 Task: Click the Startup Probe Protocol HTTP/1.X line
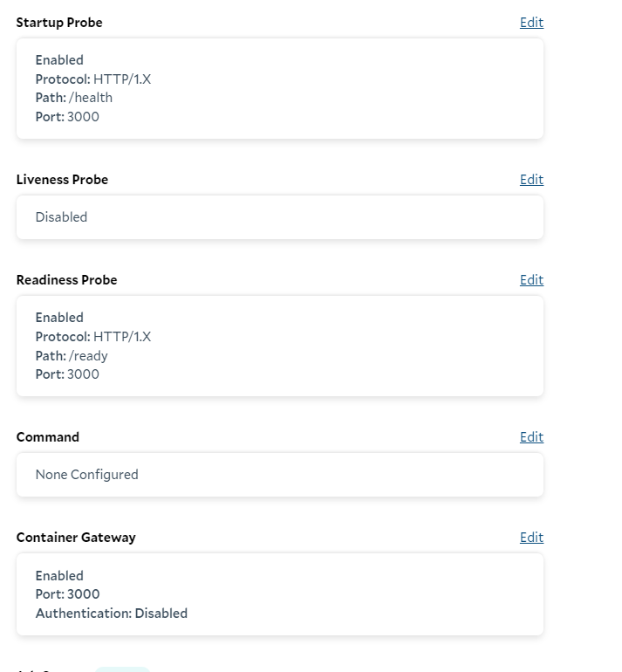(93, 79)
